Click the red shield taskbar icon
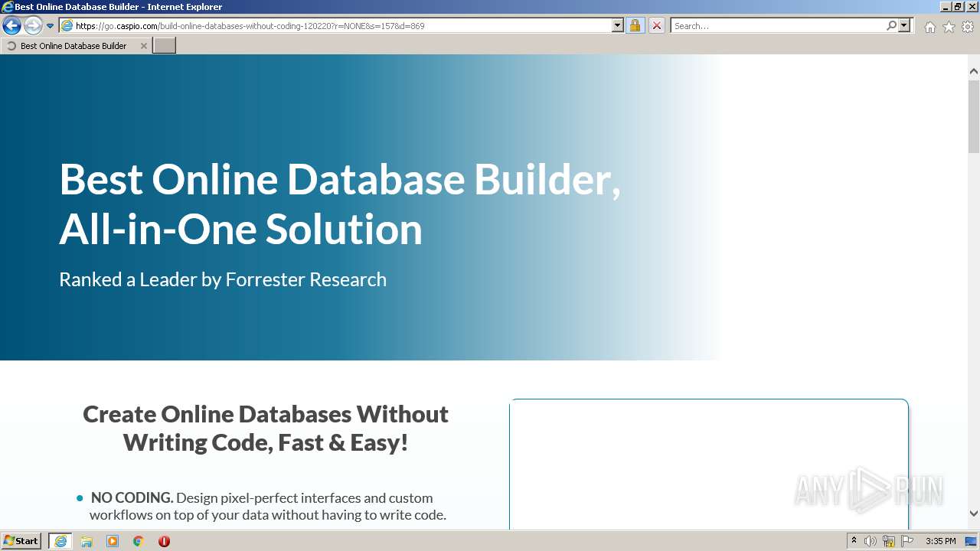This screenshot has height=551, width=980. pyautogui.click(x=164, y=541)
